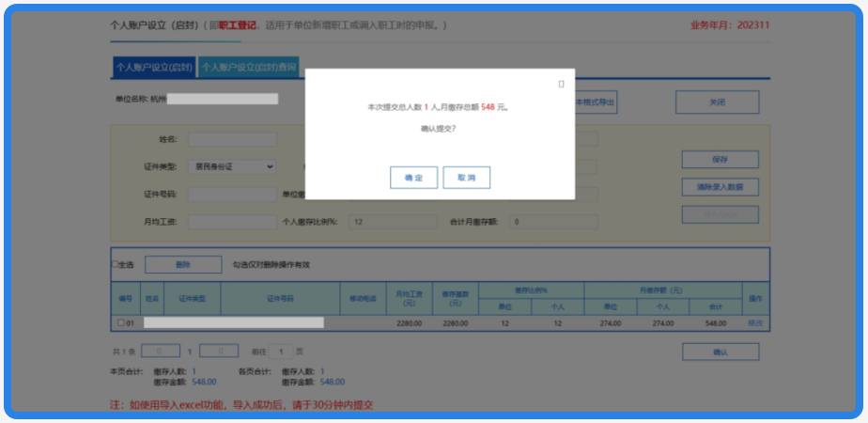The height and width of the screenshot is (423, 868).
Task: Click the 月均工资 cell value 2280.00 in row 01
Action: [409, 323]
